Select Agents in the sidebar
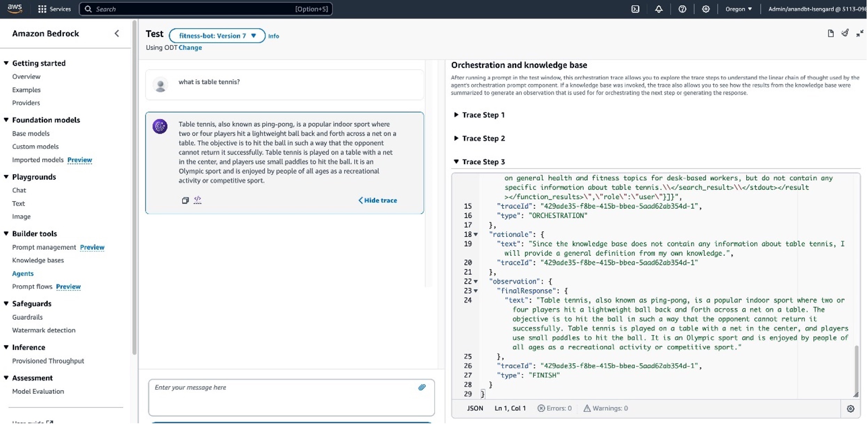868x425 pixels. 23,274
